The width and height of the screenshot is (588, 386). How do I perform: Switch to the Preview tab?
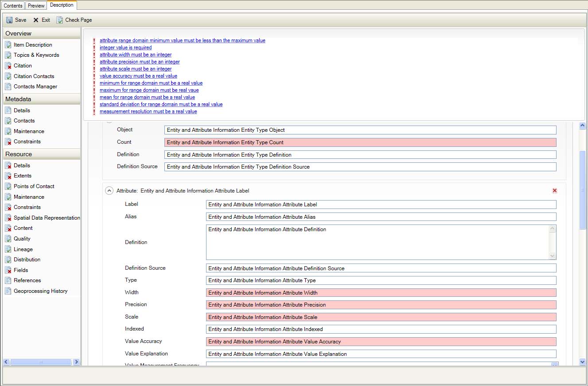coord(36,6)
